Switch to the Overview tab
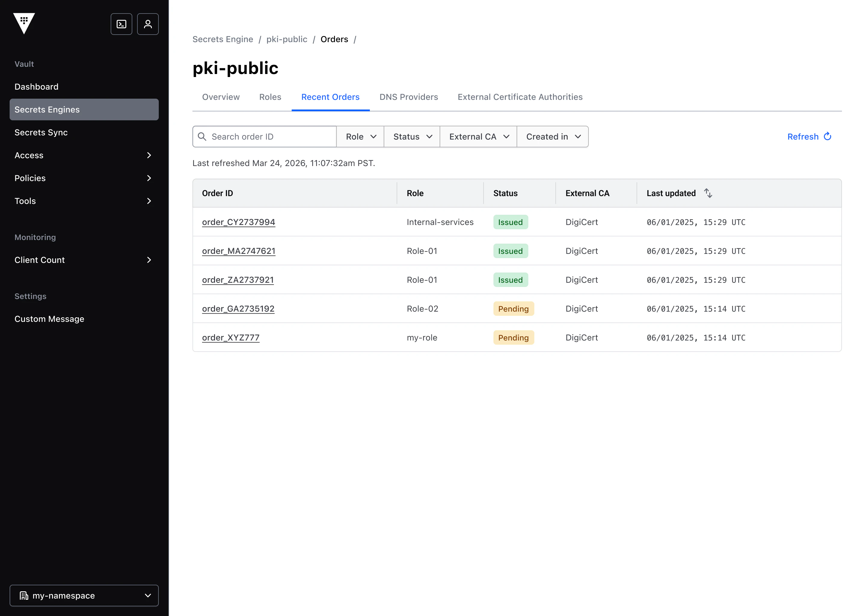The width and height of the screenshot is (866, 616). tap(221, 97)
